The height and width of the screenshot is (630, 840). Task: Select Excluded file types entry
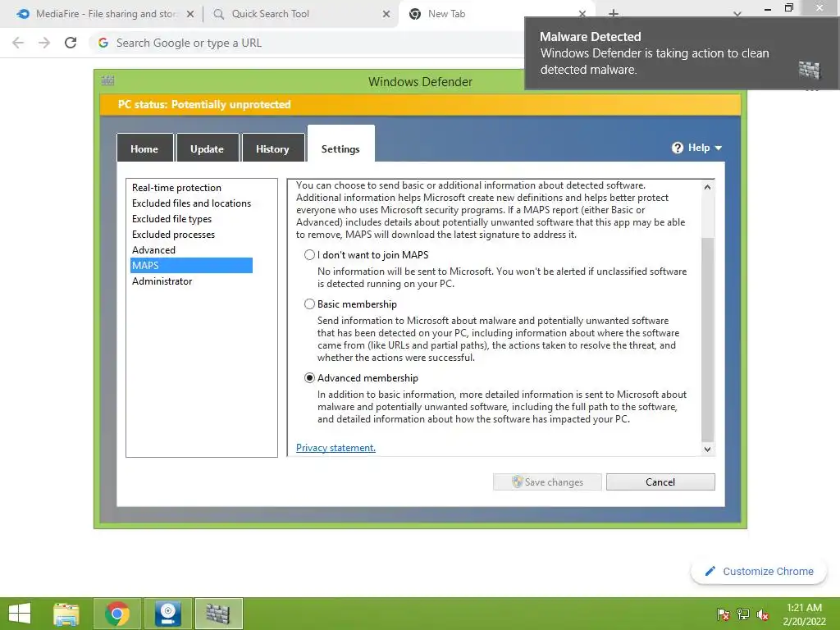[x=171, y=218]
